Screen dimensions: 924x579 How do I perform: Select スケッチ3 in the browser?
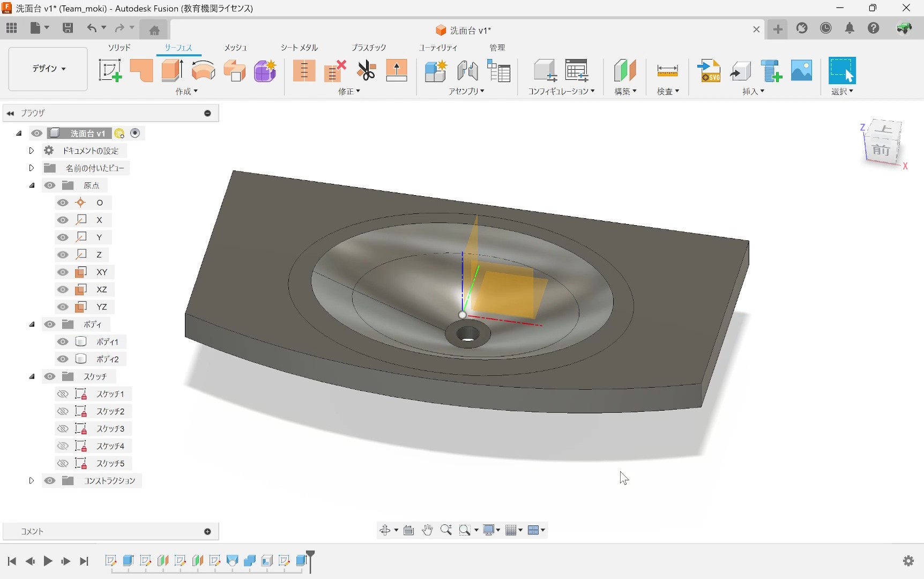point(110,429)
